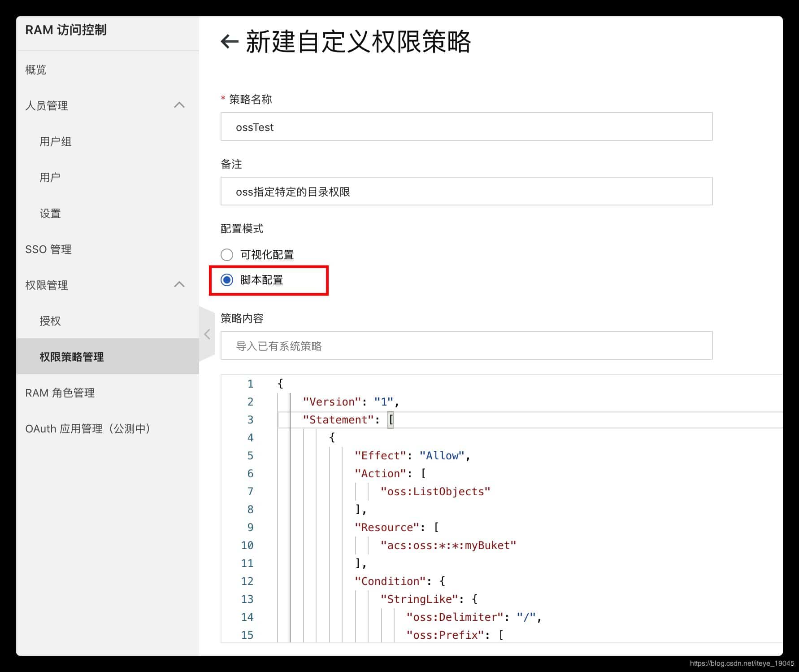This screenshot has width=799, height=672.
Task: Click the back arrow beside 新建自定义权限策略
Action: [x=230, y=42]
